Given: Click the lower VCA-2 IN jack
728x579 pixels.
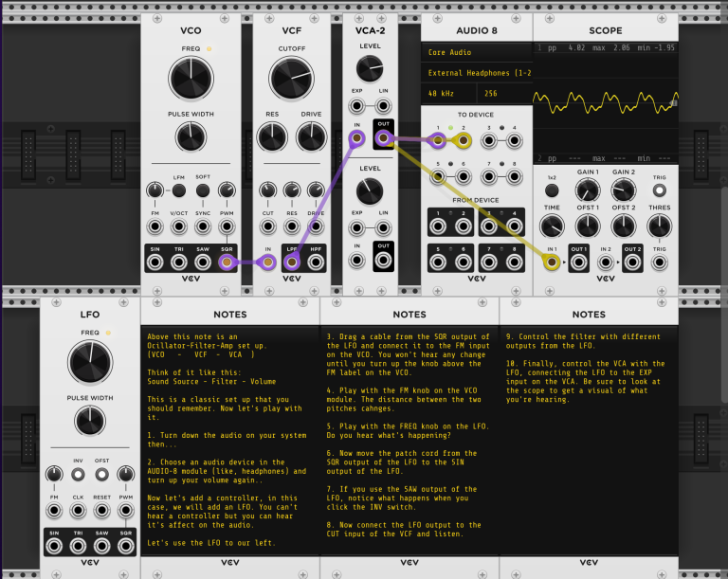Looking at the screenshot, I should tap(356, 260).
